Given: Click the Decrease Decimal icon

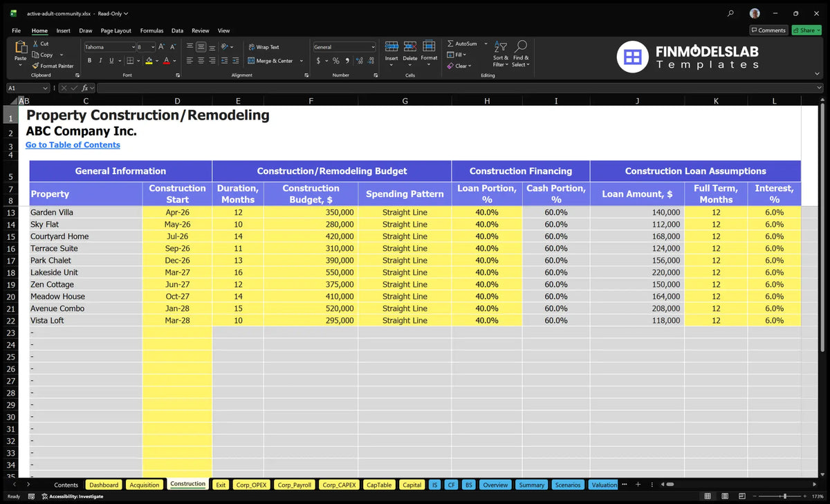Looking at the screenshot, I should 369,61.
